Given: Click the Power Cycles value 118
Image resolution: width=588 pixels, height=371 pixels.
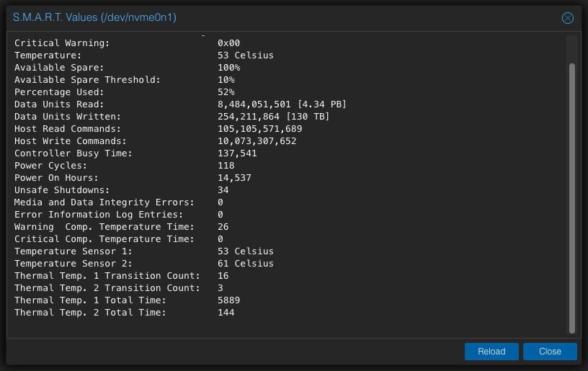Looking at the screenshot, I should coord(226,166).
